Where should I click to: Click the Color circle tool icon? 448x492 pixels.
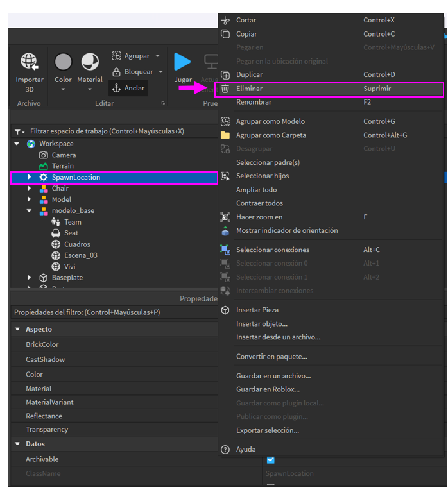63,62
